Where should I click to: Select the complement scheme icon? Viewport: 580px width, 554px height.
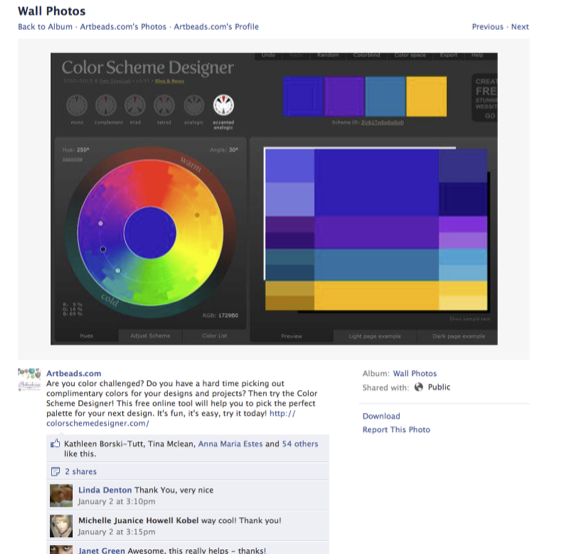(x=106, y=105)
